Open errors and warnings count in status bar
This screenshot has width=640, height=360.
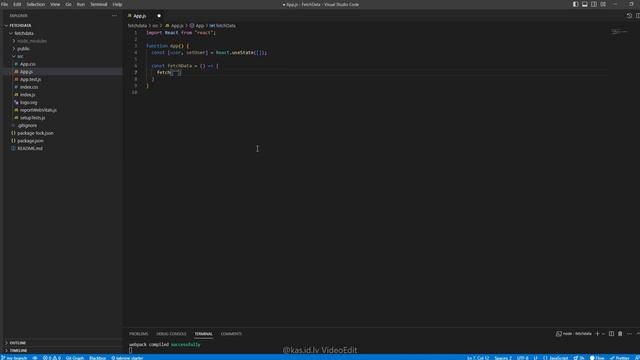[51, 358]
